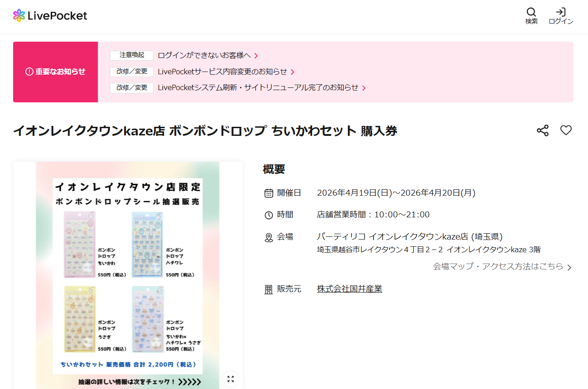Select the 注意喚起 badge
The width and height of the screenshot is (588, 389).
tap(131, 55)
